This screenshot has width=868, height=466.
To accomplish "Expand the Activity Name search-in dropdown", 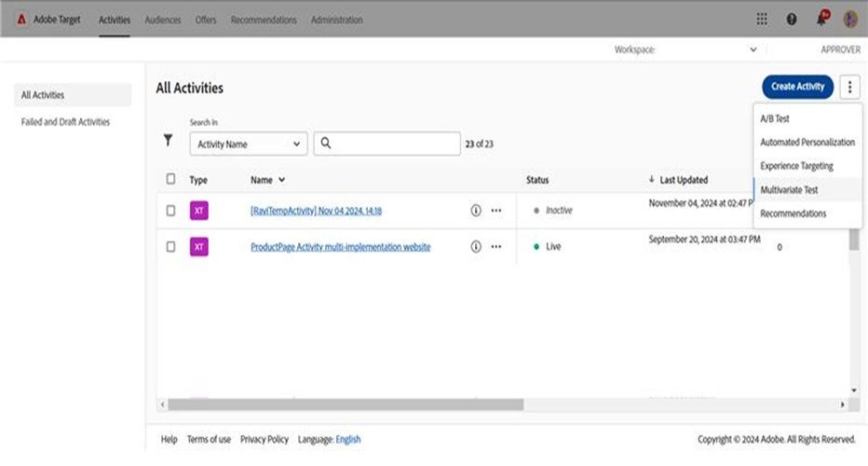I will [x=248, y=144].
